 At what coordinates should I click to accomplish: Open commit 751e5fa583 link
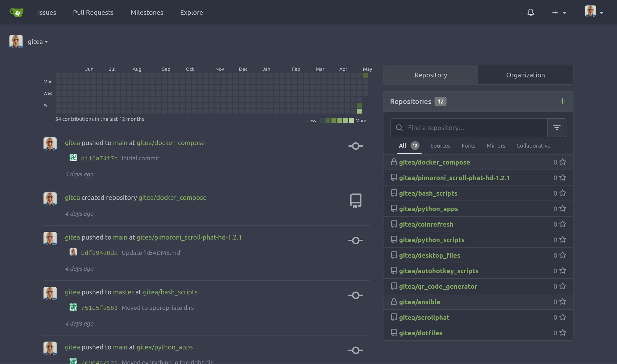pyautogui.click(x=99, y=308)
